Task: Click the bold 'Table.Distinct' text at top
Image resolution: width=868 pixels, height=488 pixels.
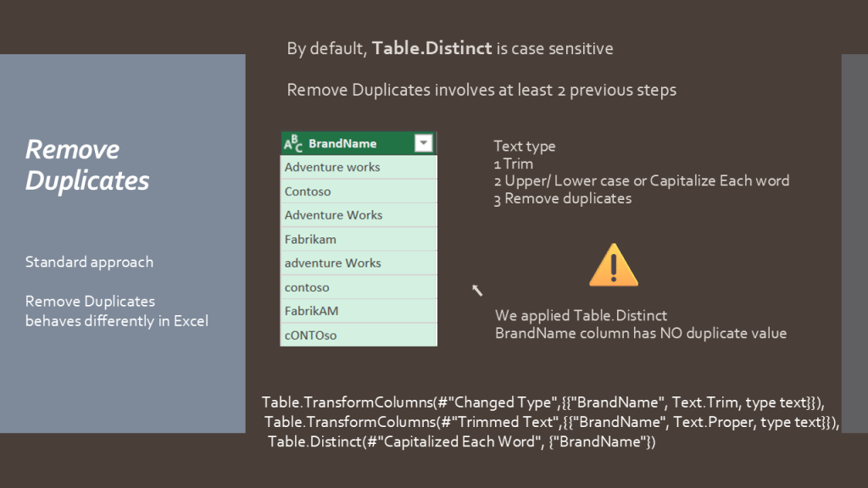Action: click(432, 48)
